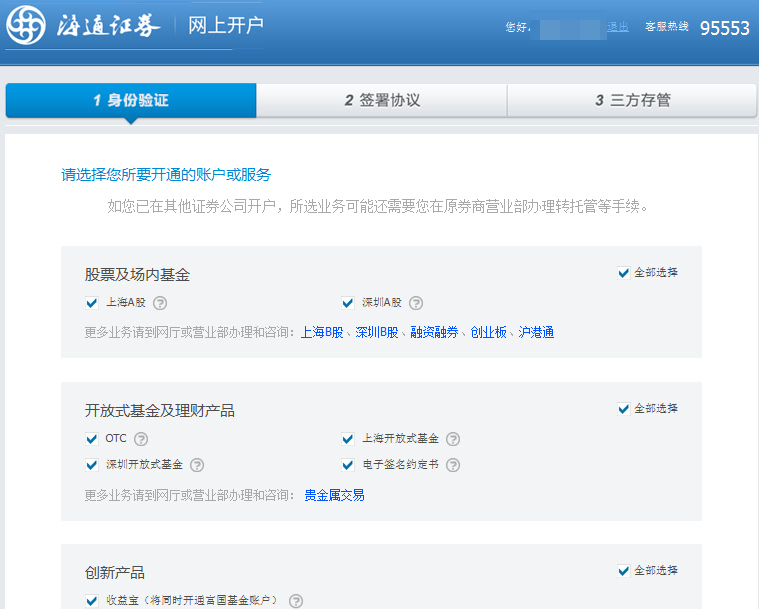Open the 沪港通 link
This screenshot has height=609, width=759.
(536, 332)
